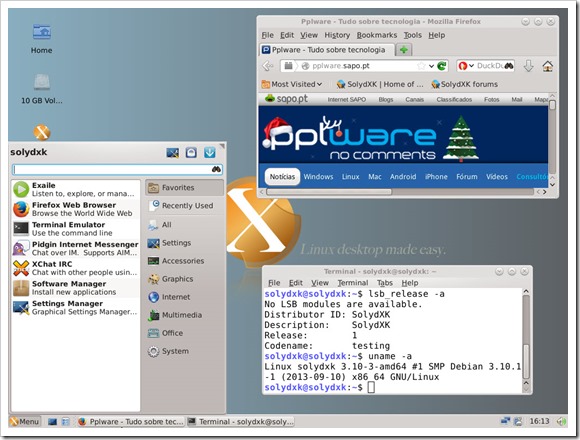Open the Terminal's Tabs menu
Viewport: 580px width, 440px height.
(x=385, y=283)
